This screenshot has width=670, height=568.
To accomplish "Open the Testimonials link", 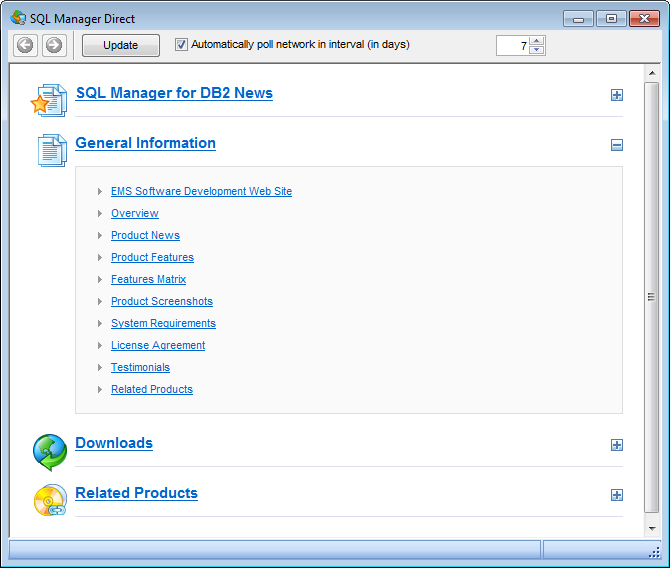I will tap(140, 368).
